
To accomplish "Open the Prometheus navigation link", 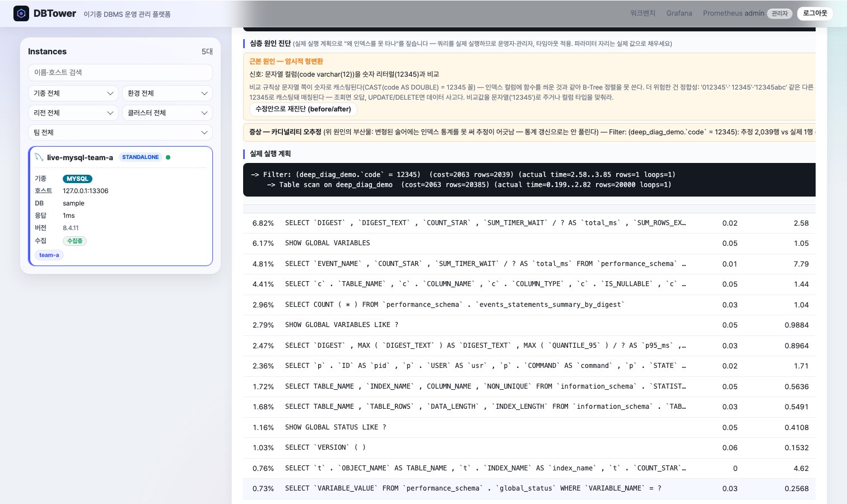I will (x=723, y=13).
